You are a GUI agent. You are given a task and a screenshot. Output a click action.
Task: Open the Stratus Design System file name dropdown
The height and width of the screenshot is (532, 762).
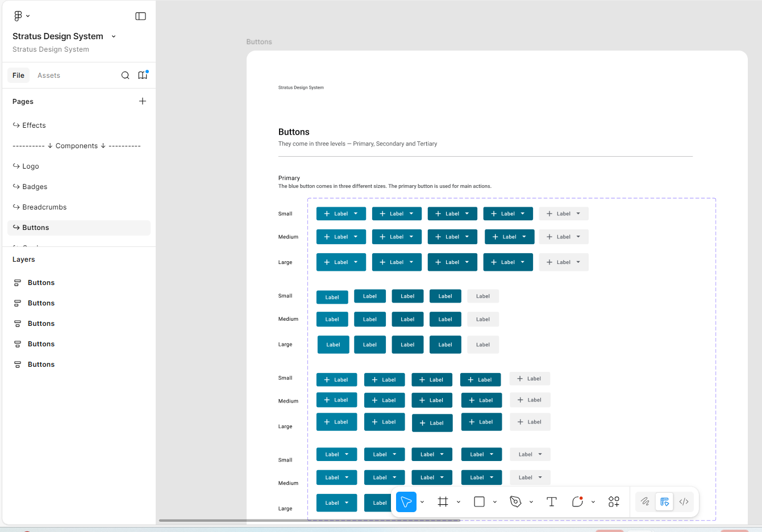coord(114,36)
